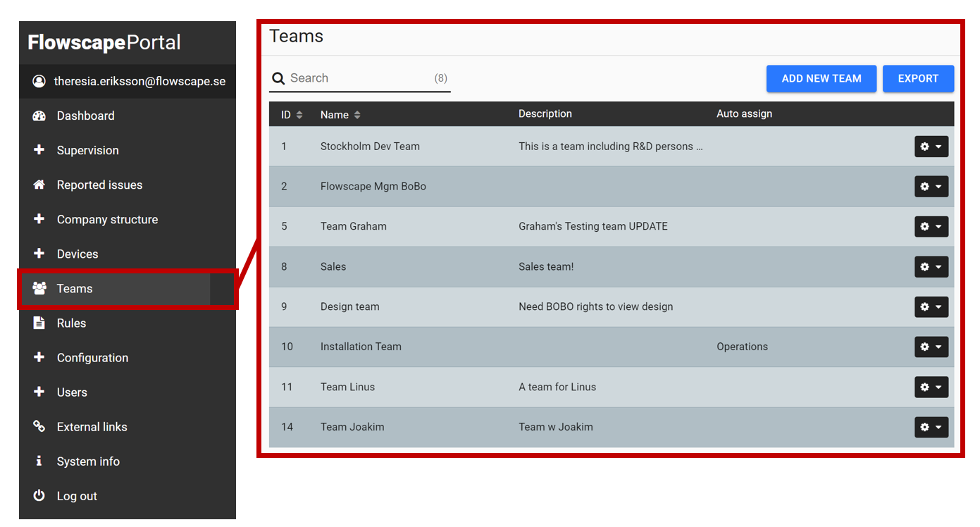Click the Teams page heading
980x527 pixels.
(297, 37)
